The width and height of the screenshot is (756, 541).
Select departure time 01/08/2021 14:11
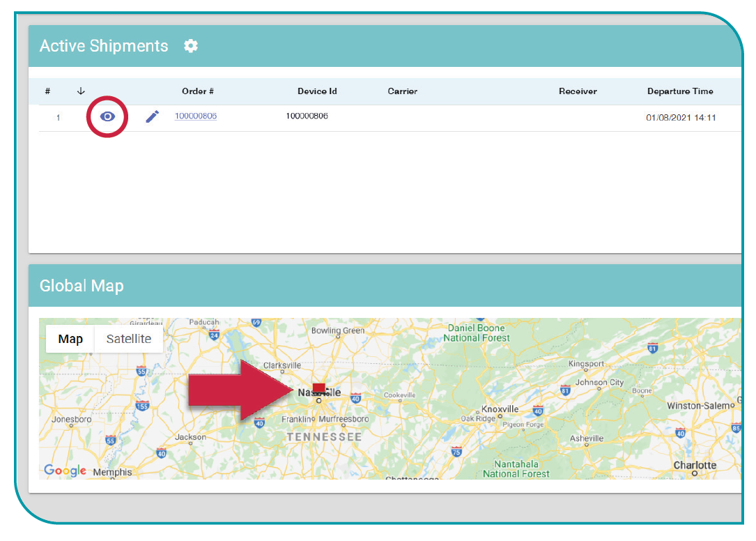681,117
